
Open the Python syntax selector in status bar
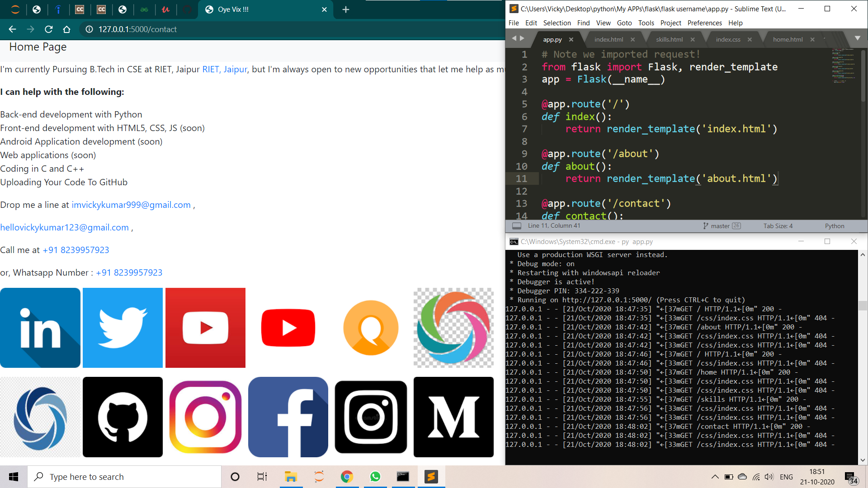(834, 226)
